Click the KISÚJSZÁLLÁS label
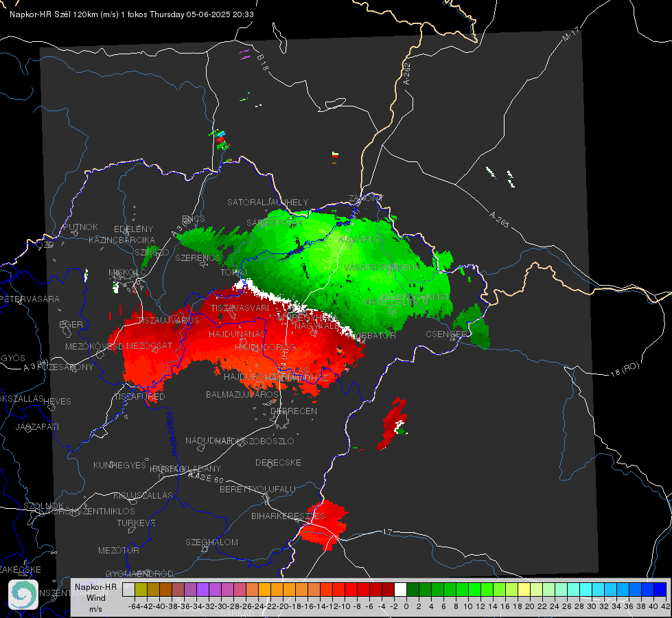Image resolution: width=672 pixels, height=618 pixels. [143, 495]
